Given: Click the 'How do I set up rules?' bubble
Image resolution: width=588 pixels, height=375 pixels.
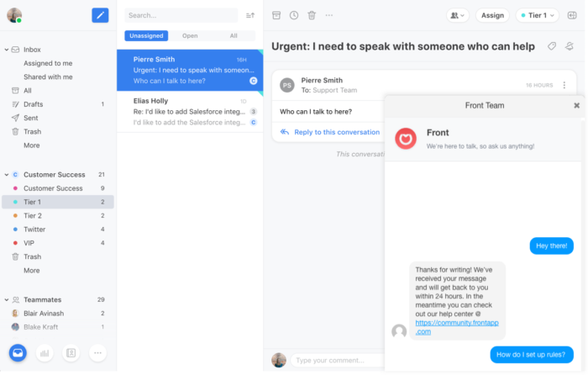Looking at the screenshot, I should coord(532,354).
